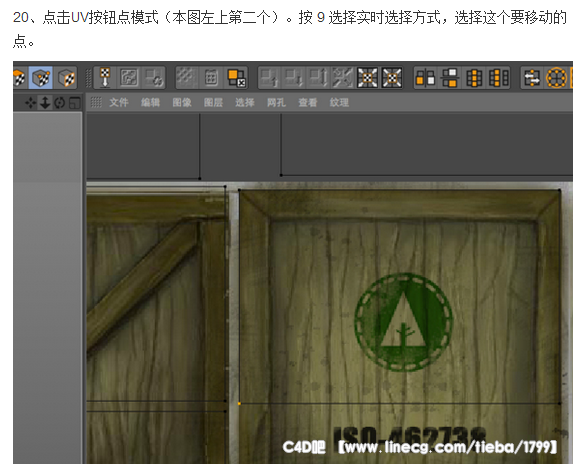Click the checker tile with inward-pointing arrows icon

[x=392, y=78]
